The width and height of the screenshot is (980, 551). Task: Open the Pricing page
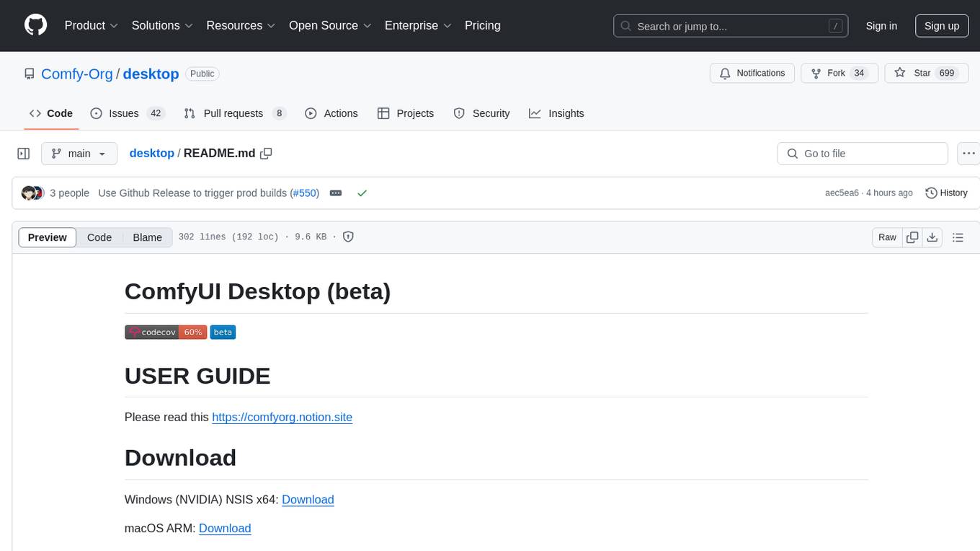pos(483,25)
